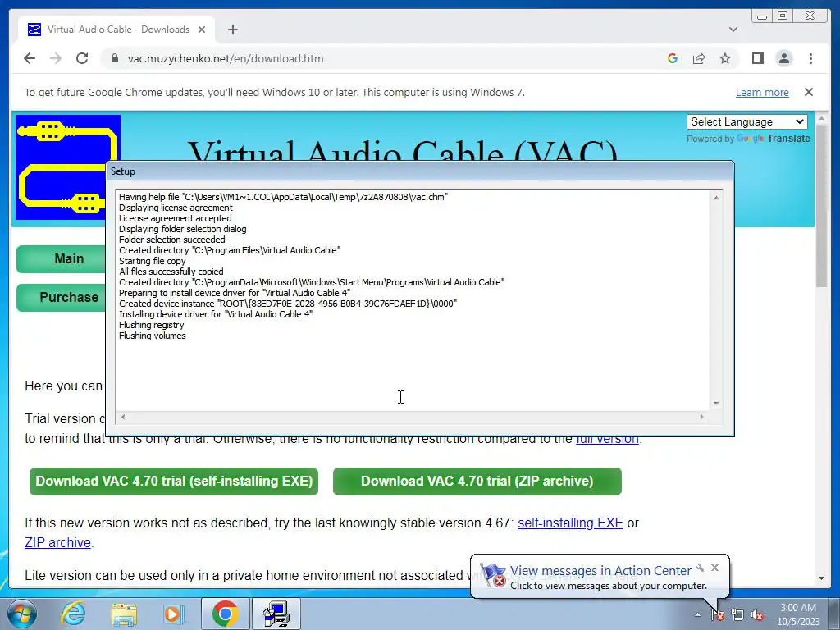Bookmark this page with the star
This screenshot has width=840, height=630.
click(x=725, y=58)
